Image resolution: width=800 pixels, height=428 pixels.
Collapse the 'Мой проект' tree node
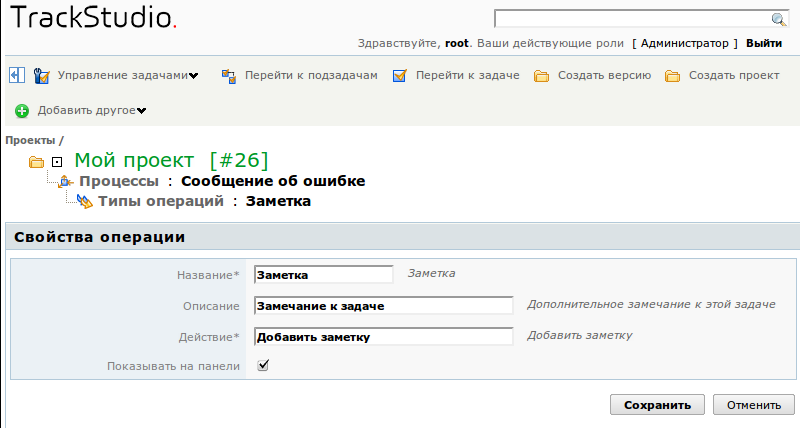pyautogui.click(x=57, y=162)
